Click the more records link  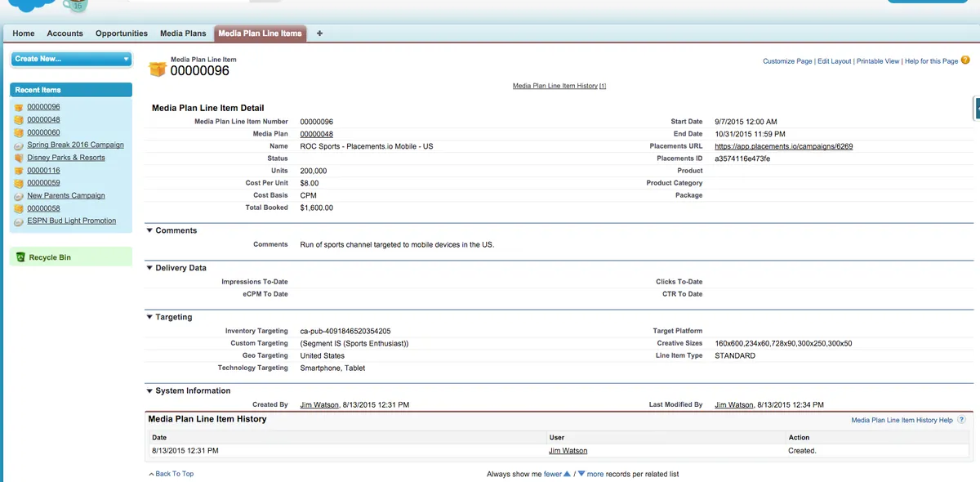click(595, 474)
